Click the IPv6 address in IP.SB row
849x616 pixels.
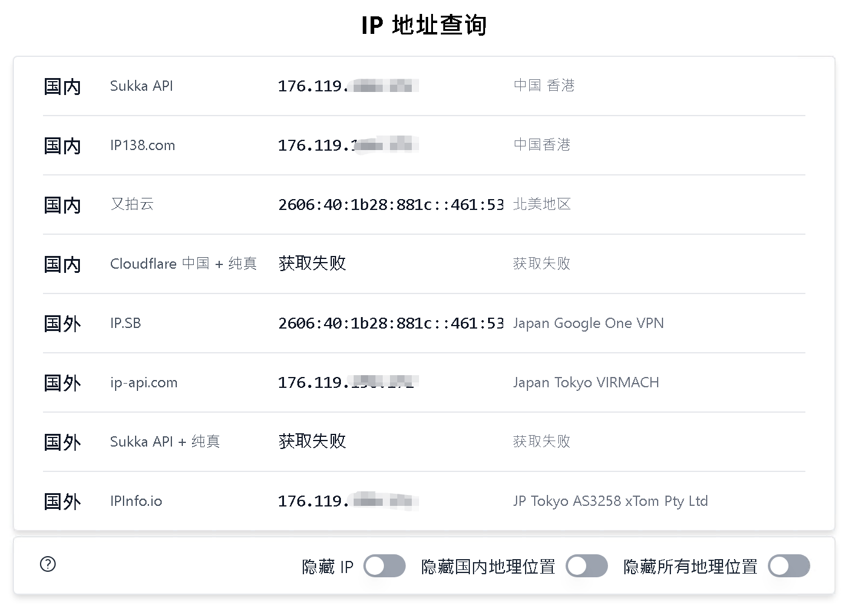(x=391, y=324)
